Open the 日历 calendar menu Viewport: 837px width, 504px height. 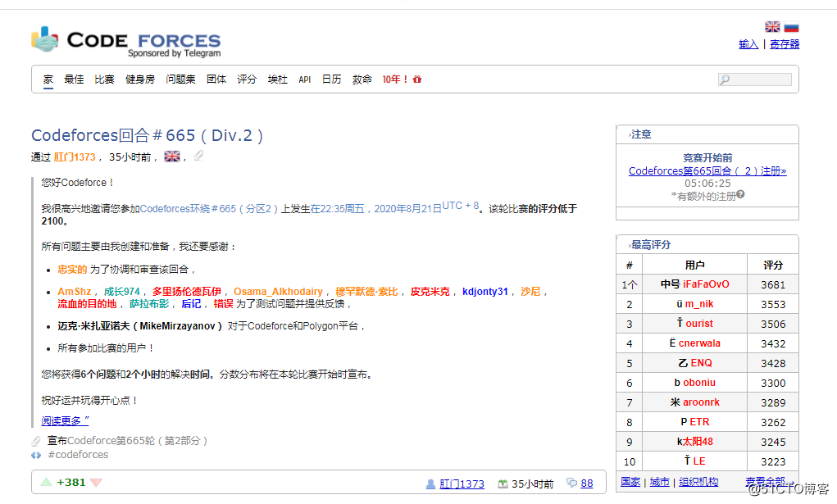331,79
